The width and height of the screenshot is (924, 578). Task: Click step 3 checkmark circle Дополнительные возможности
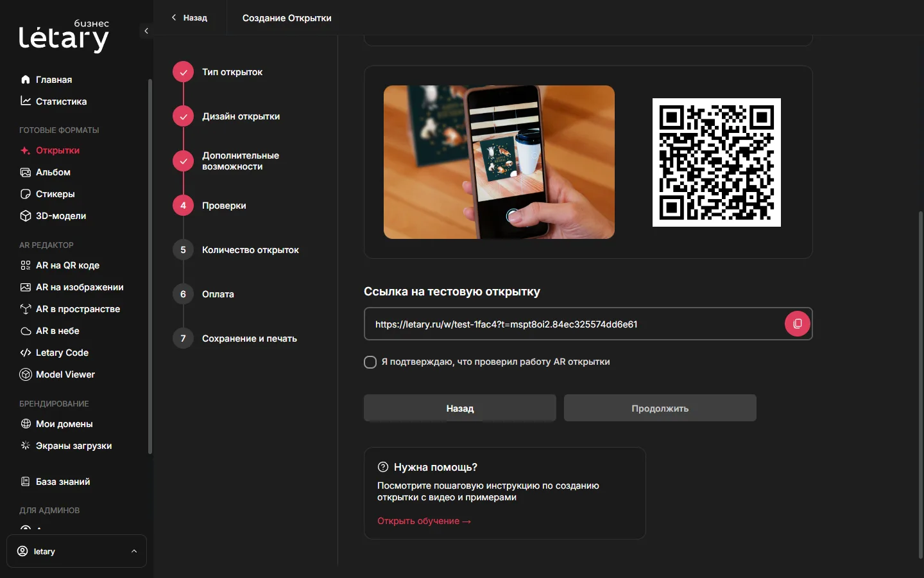pos(183,161)
